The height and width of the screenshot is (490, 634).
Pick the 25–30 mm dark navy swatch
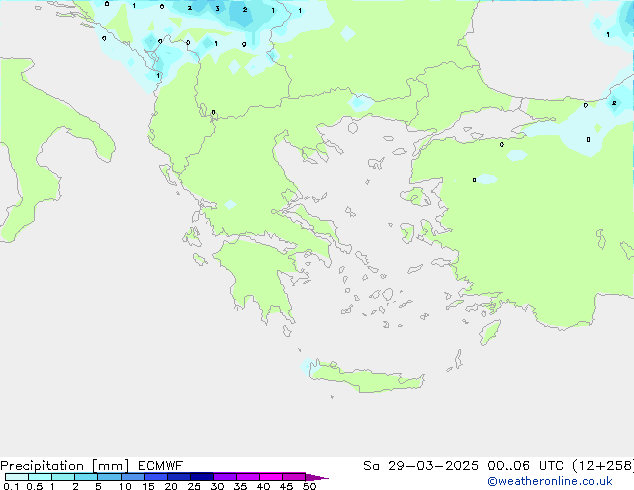(202, 477)
